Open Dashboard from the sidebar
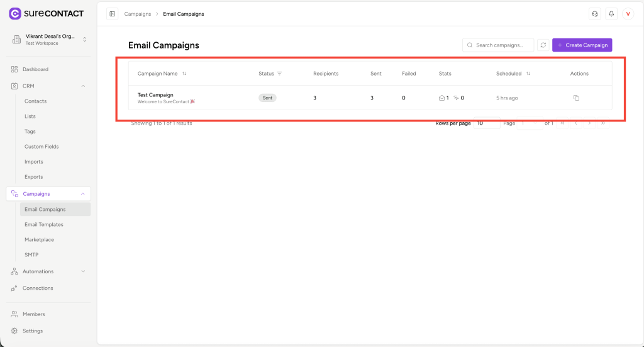 [35, 69]
